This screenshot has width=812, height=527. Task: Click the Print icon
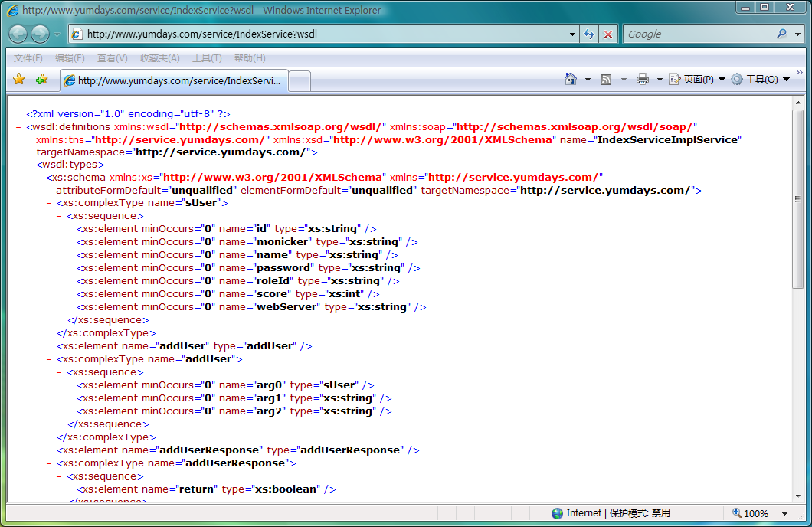pos(643,79)
